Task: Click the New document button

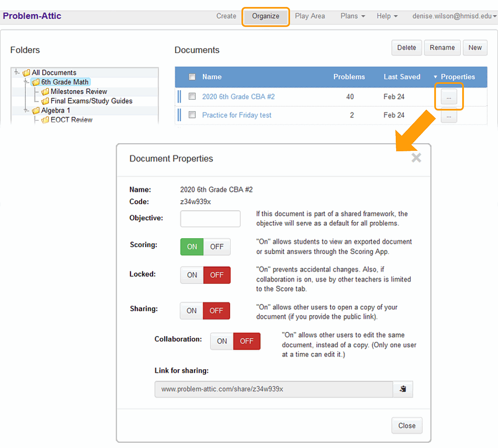Action: pos(475,48)
